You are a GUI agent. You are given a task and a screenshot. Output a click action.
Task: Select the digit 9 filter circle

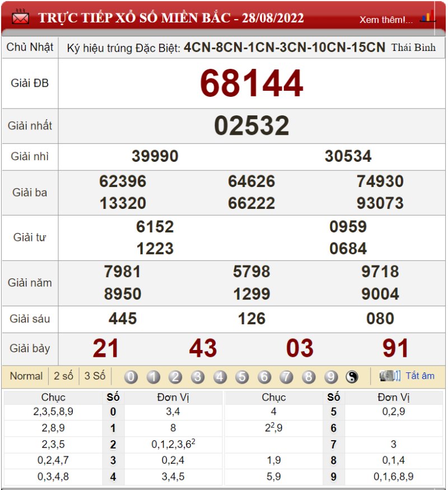tap(330, 377)
